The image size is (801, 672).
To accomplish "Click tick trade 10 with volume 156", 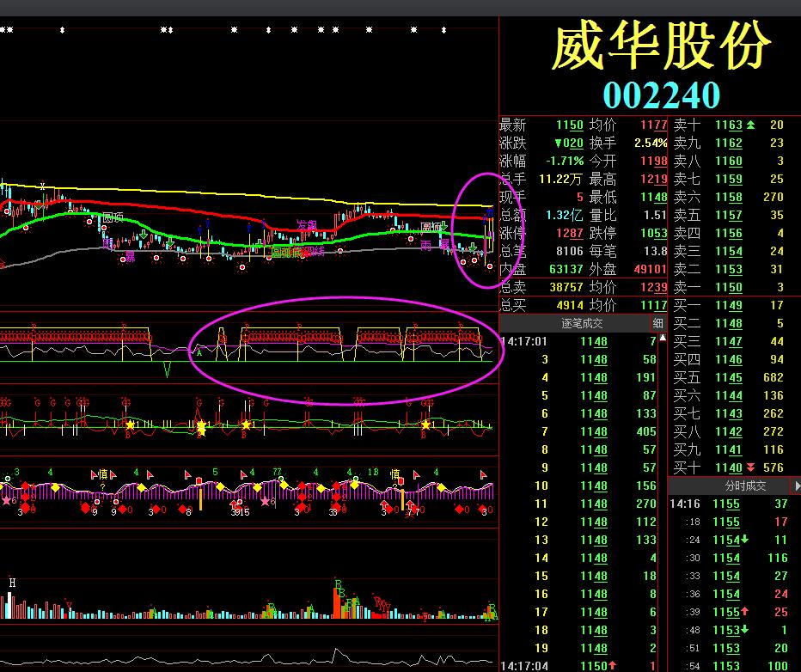I will tap(578, 486).
